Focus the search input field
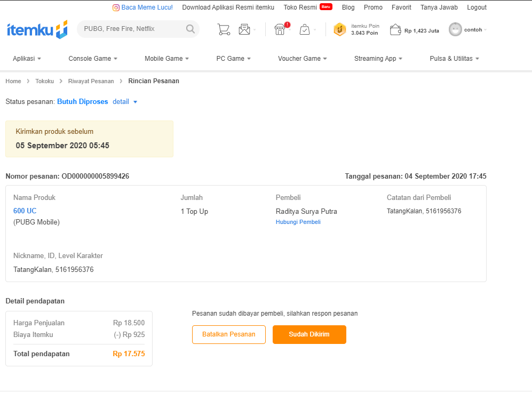 pos(131,29)
